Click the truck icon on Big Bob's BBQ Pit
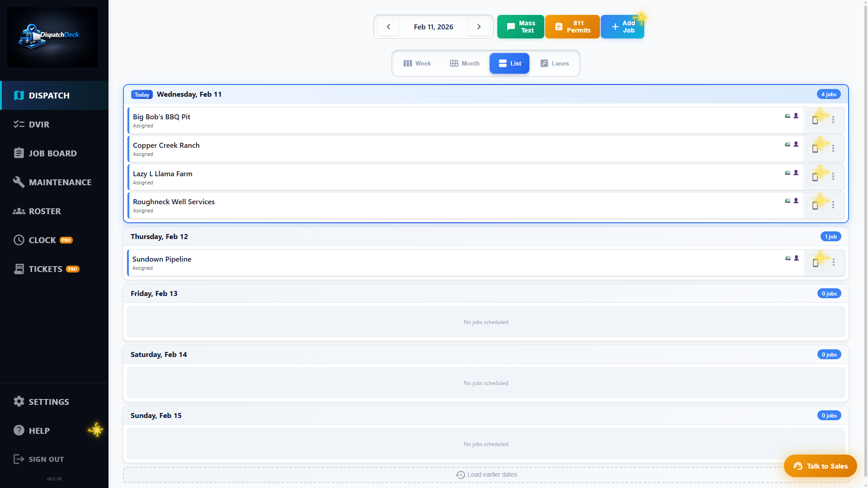Image resolution: width=868 pixels, height=488 pixels. click(x=787, y=116)
